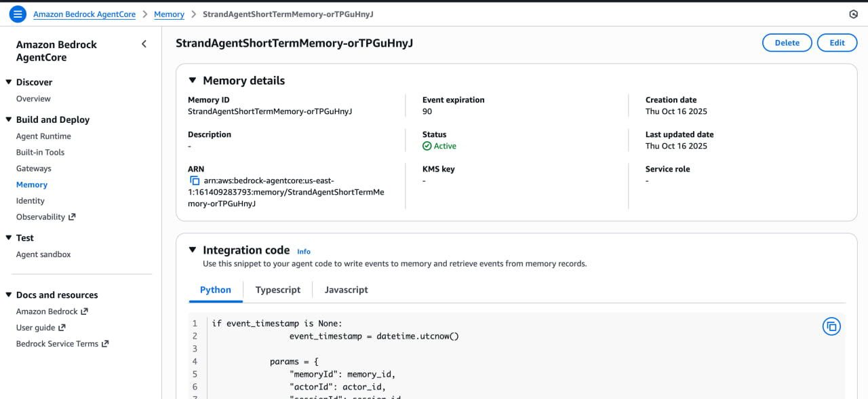Select Memory in the sidebar
The image size is (868, 399).
pos(32,185)
